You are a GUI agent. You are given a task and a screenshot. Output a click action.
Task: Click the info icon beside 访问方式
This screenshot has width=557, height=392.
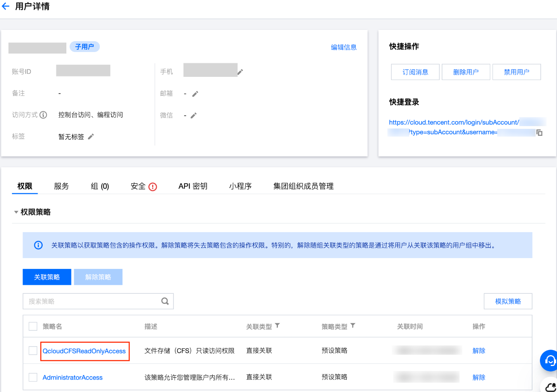tap(43, 115)
